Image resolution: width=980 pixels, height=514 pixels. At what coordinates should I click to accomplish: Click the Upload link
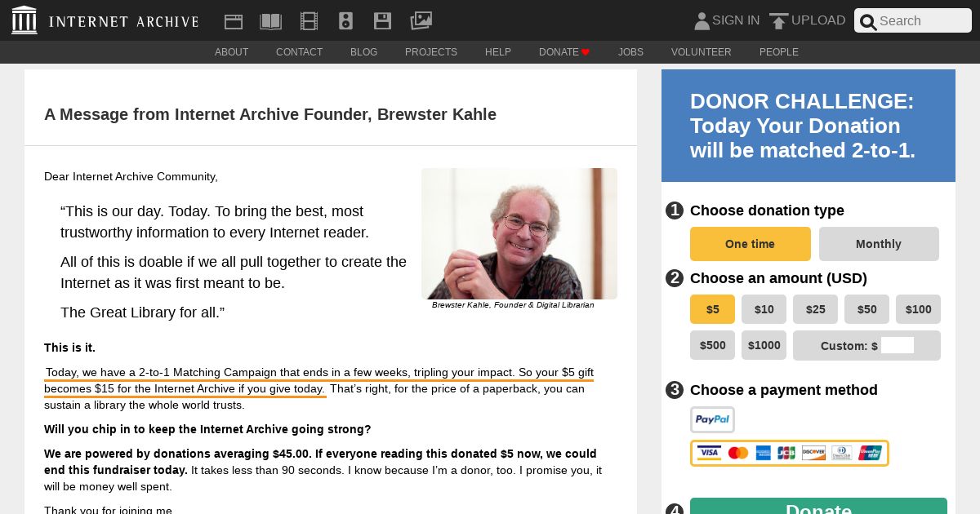point(818,20)
